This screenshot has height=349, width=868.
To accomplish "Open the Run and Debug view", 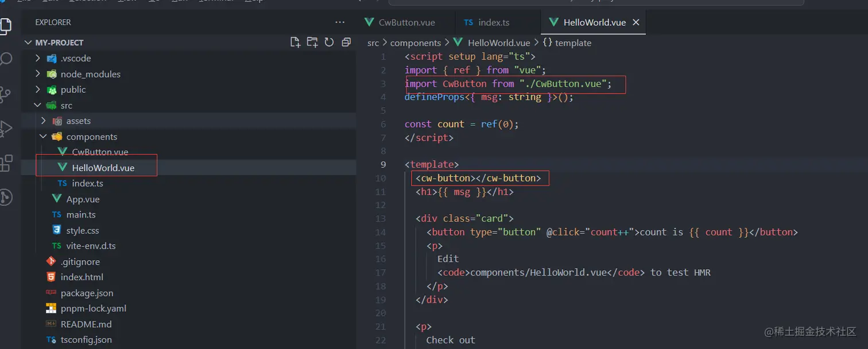I will [x=7, y=127].
